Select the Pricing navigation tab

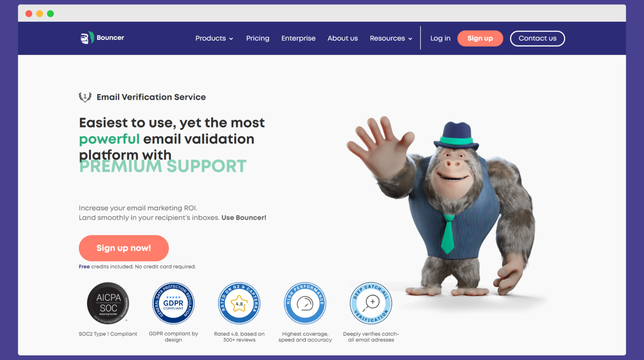257,38
